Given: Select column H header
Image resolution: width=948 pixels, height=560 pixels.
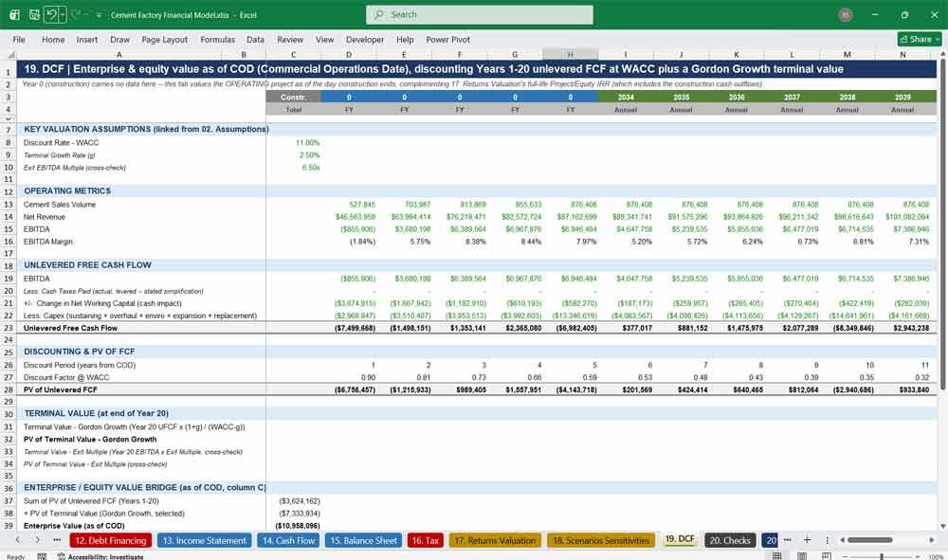Looking at the screenshot, I should (x=570, y=54).
